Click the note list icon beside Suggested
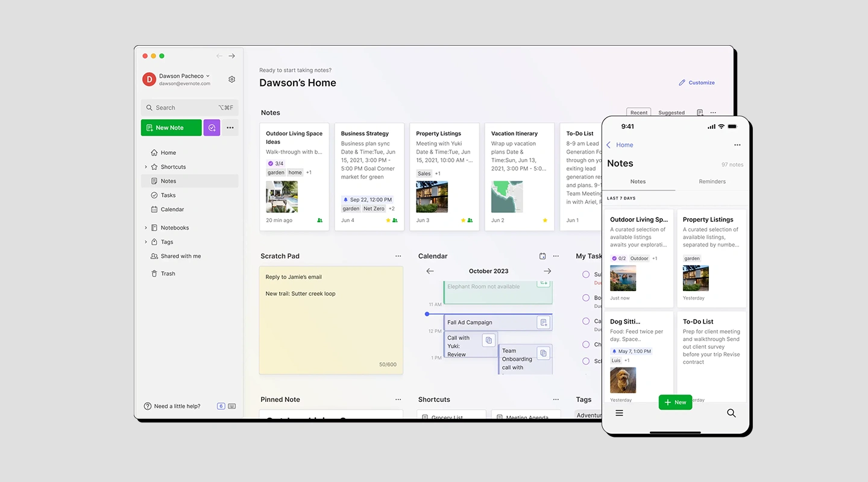This screenshot has width=868, height=482. tap(700, 113)
